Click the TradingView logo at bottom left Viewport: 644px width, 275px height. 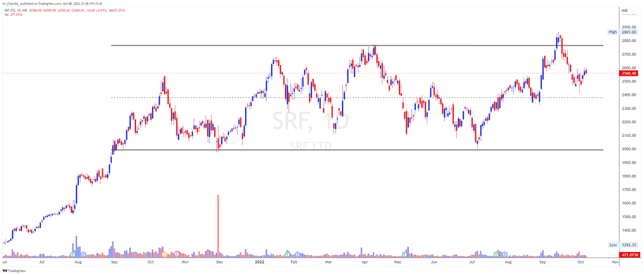tap(15, 271)
